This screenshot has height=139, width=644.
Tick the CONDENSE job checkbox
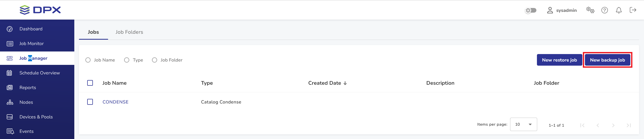[90, 102]
